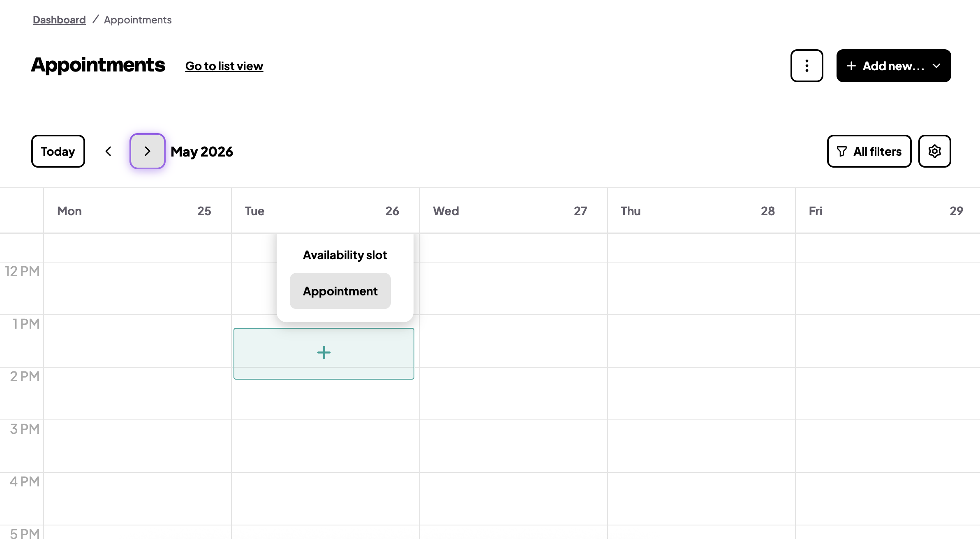The image size is (980, 539).
Task: Select the Fri 29 column header
Action: click(x=888, y=211)
